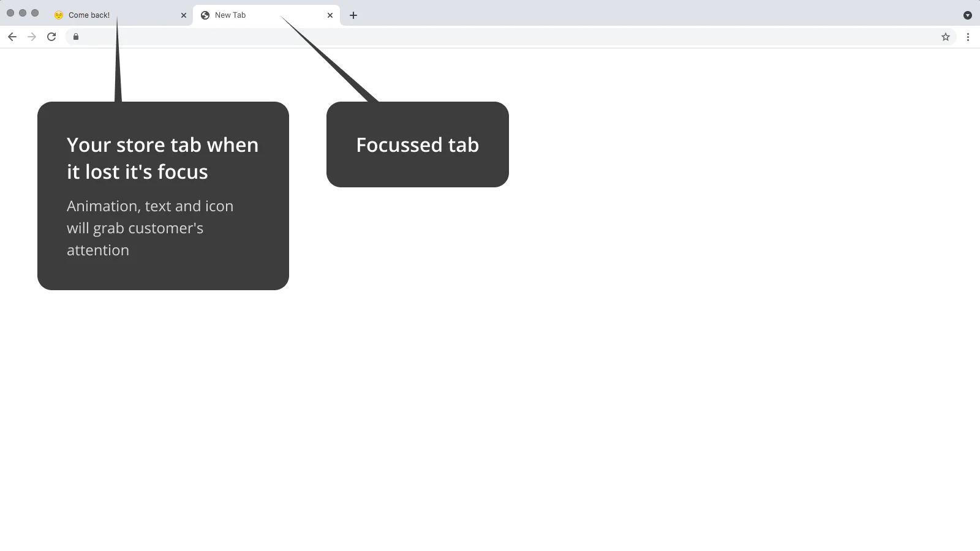Select the New Tab tab
Screen dimensions: 980x551
pos(266,15)
